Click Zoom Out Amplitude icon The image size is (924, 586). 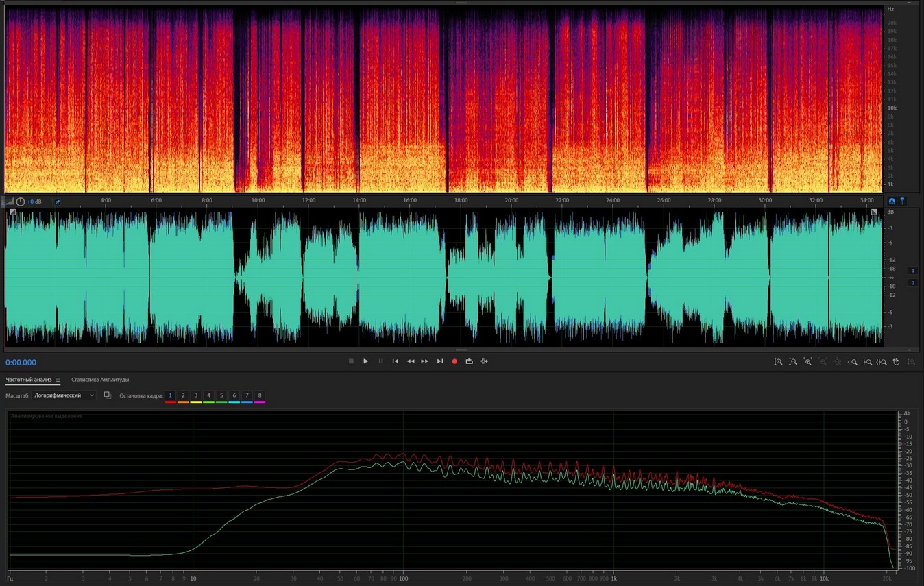point(793,361)
